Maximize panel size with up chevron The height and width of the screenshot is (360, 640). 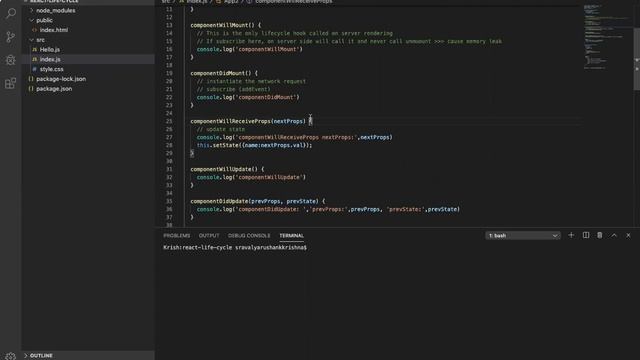(614, 236)
